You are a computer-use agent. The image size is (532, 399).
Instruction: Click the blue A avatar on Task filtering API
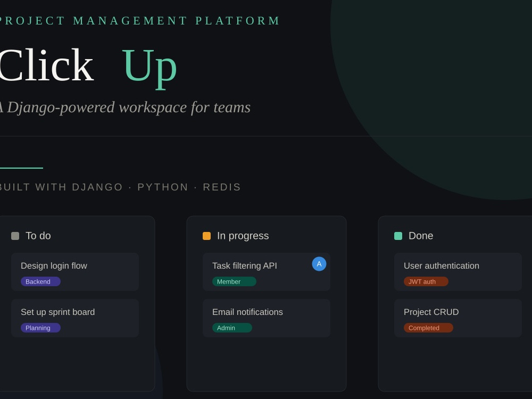(319, 264)
